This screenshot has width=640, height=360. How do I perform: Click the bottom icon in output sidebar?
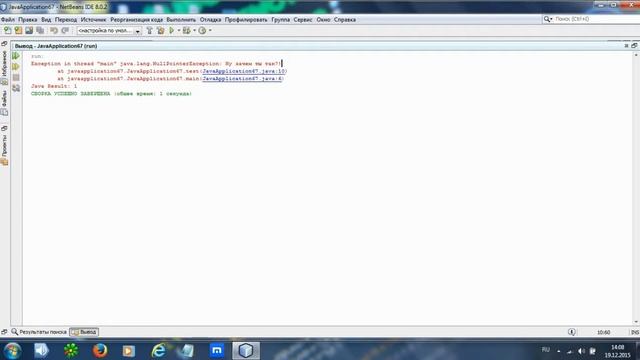click(16, 88)
